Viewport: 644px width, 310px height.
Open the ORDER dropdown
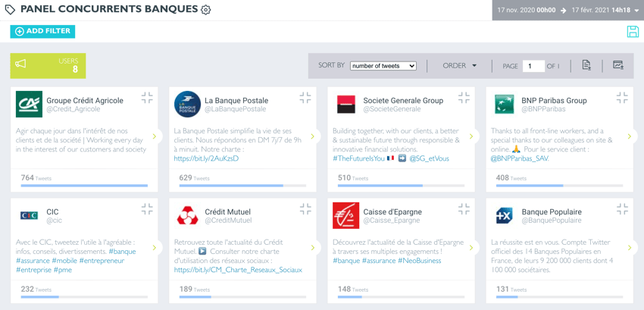tap(460, 65)
